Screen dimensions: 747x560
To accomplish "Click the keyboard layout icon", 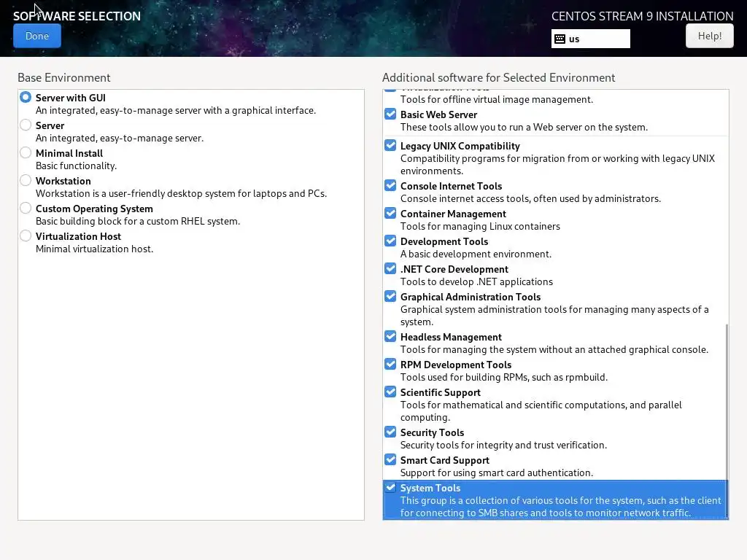I will [560, 39].
